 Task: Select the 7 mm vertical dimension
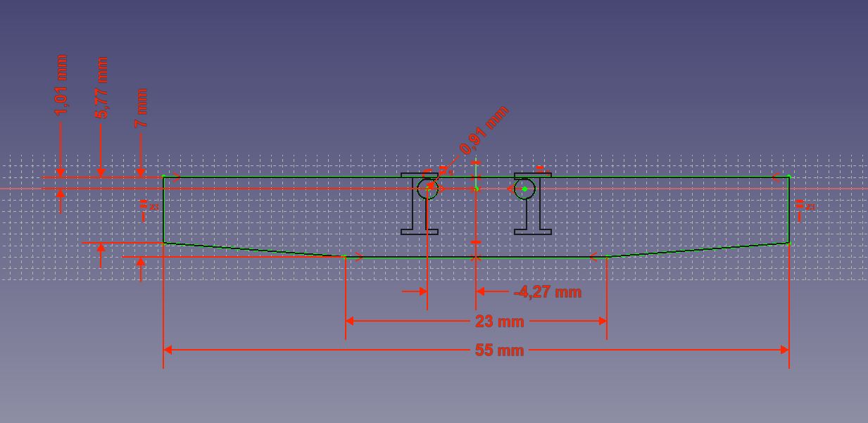coord(141,108)
